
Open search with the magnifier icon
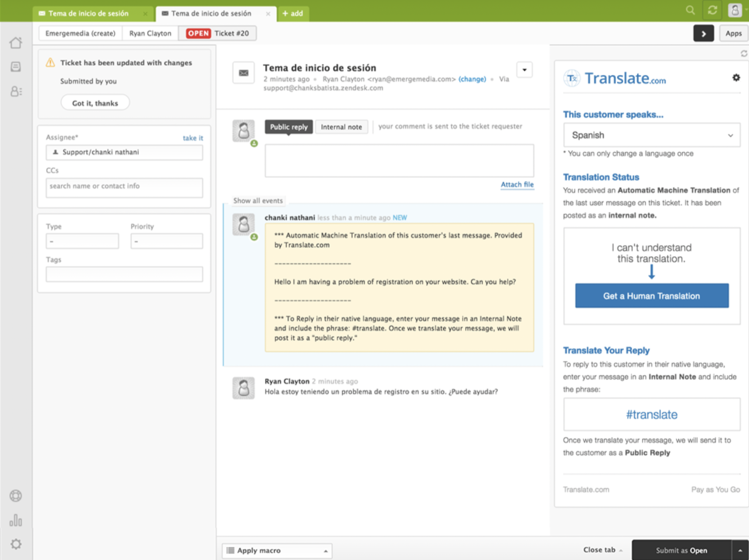690,10
